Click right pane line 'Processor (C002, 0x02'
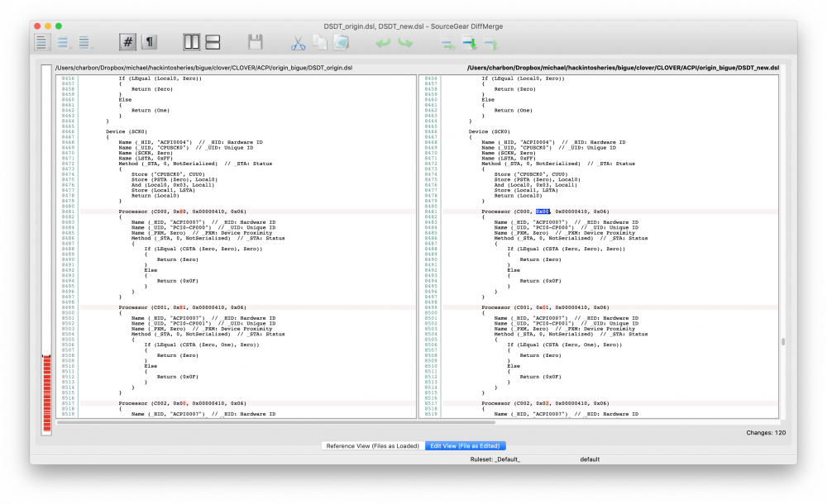 click(x=545, y=403)
